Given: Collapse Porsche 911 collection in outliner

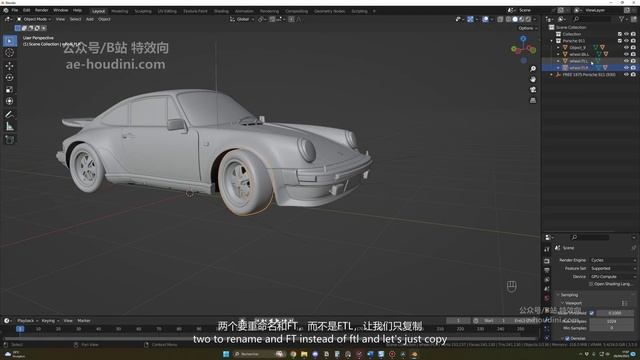Looking at the screenshot, I should tap(551, 41).
